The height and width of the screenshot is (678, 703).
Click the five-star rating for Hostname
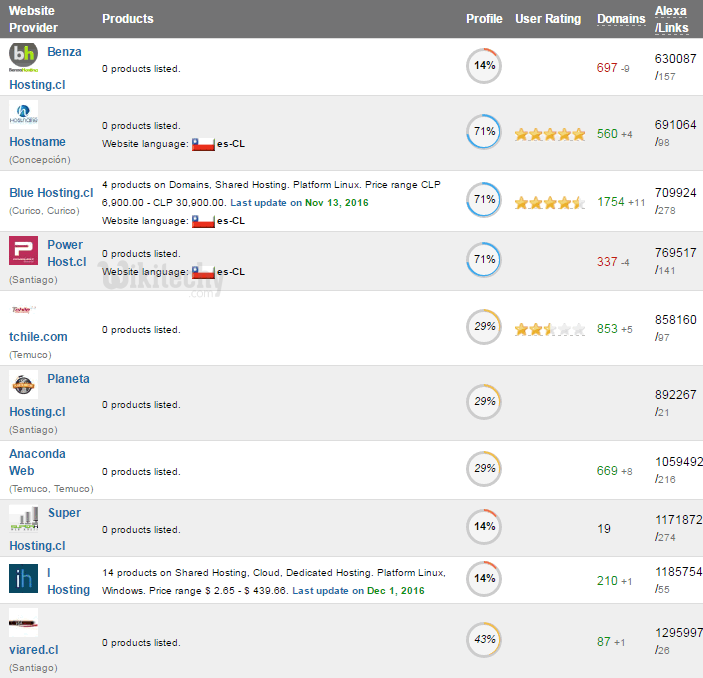(549, 134)
